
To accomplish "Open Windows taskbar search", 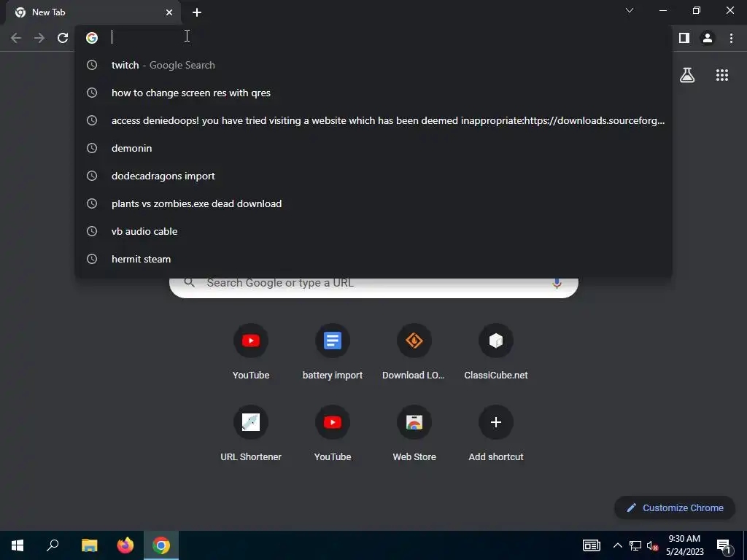I will click(53, 545).
